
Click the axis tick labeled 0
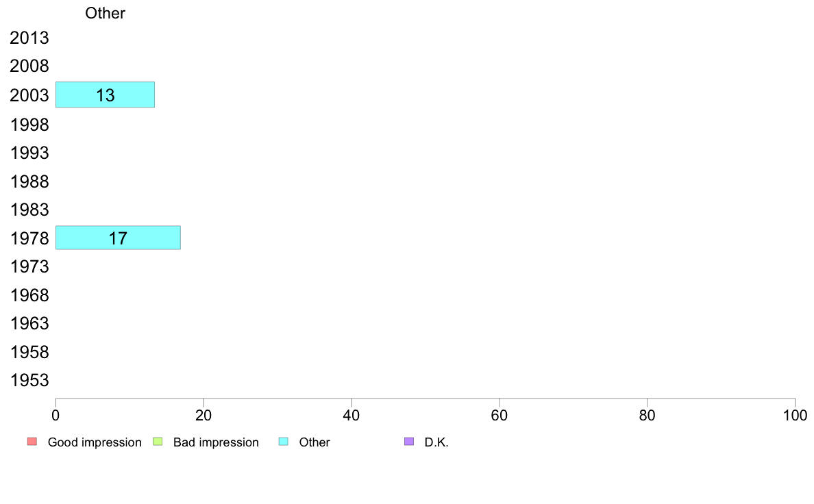(x=56, y=415)
